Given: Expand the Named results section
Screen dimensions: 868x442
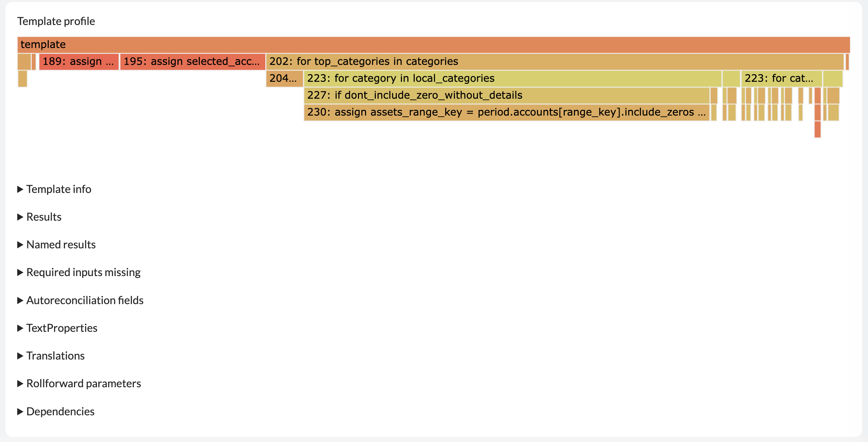Looking at the screenshot, I should (56, 245).
